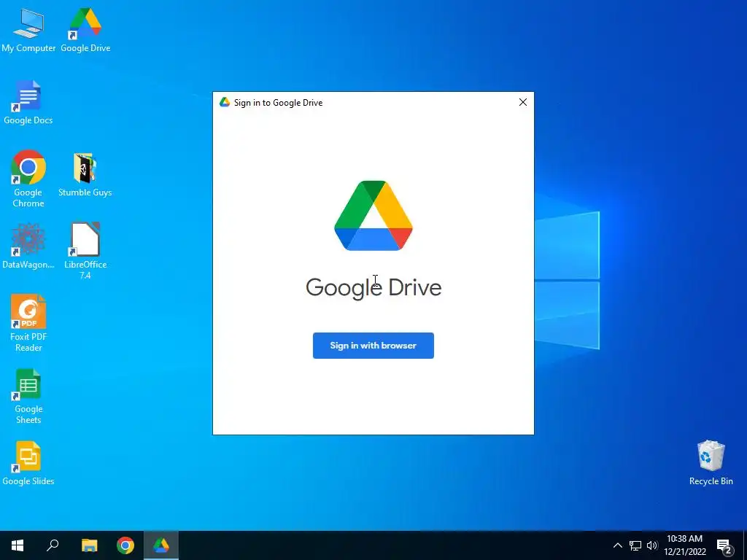Screen dimensions: 747x560
Task: Click the Google Drive taskbar icon
Action: pos(161,545)
